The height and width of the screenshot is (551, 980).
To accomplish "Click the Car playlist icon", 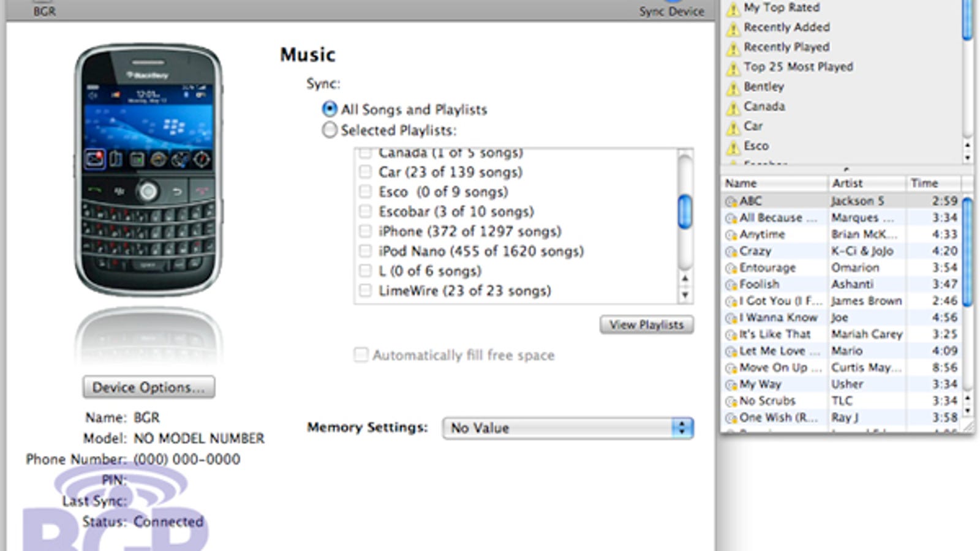I will pyautogui.click(x=733, y=127).
